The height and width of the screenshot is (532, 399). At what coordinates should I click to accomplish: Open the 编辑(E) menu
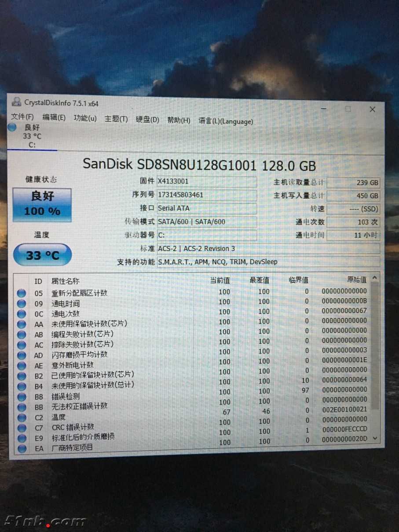[x=54, y=117]
